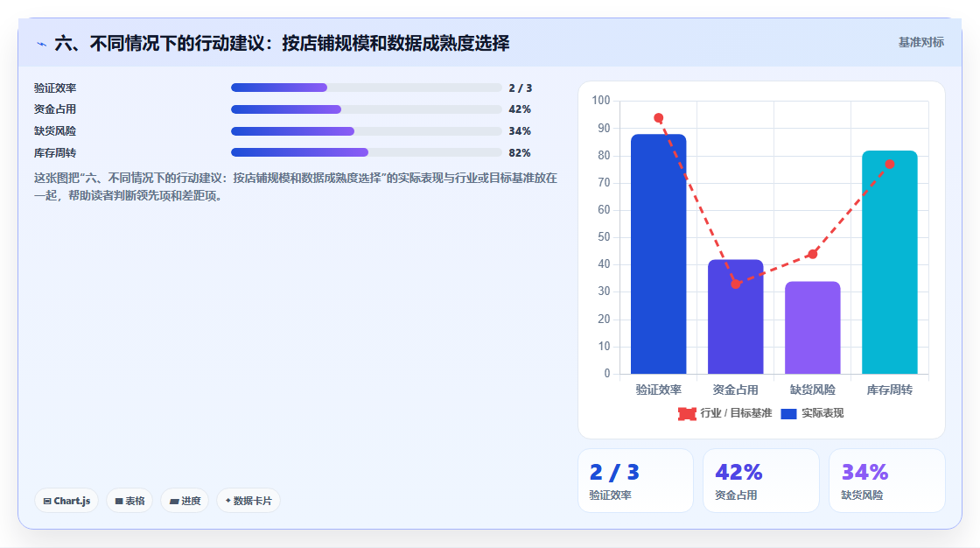Click the description paragraph starting 这张图把
The image size is (980, 548).
[x=296, y=186]
